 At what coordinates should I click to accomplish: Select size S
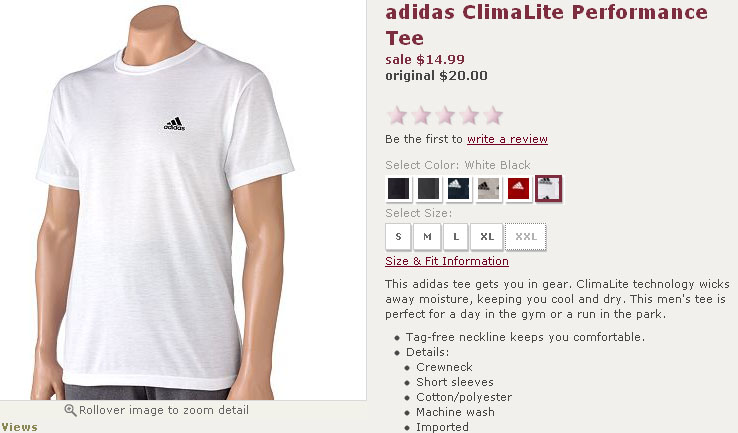click(399, 237)
